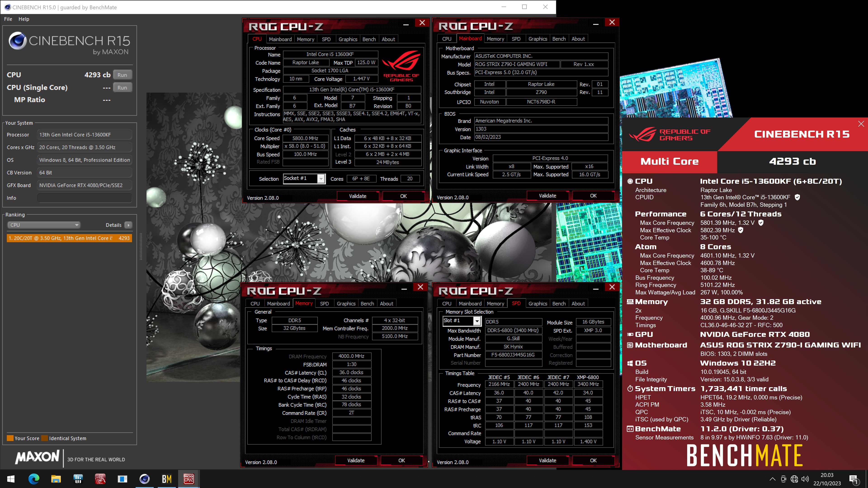Open the notification center icon
Screen dimensions: 868x488
[x=854, y=479]
